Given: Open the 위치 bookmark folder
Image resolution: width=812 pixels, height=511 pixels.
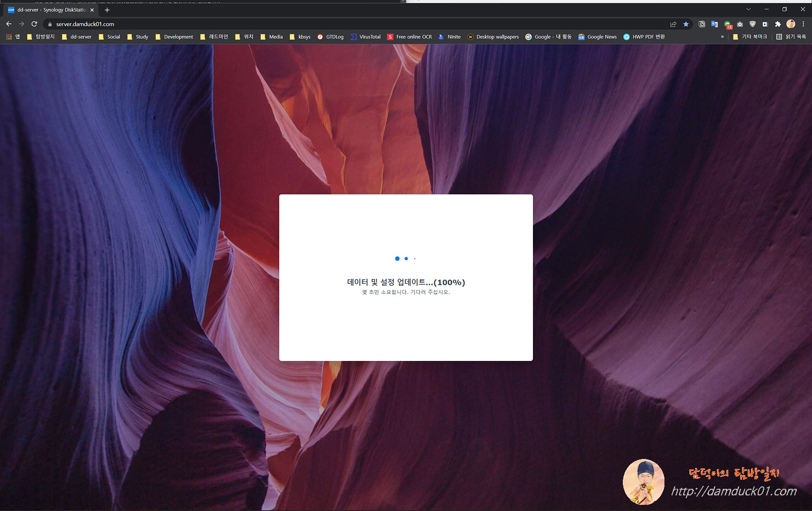Looking at the screenshot, I should [x=244, y=36].
